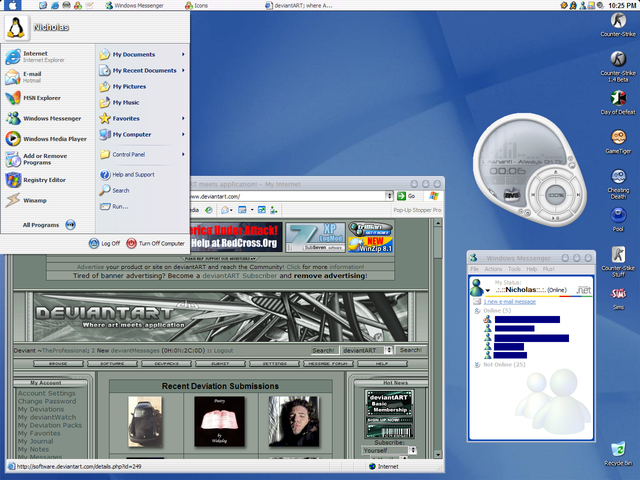Viewport: 640px width, 480px height.
Task: Open Hotmail E-mail in start menu
Action: [24, 77]
